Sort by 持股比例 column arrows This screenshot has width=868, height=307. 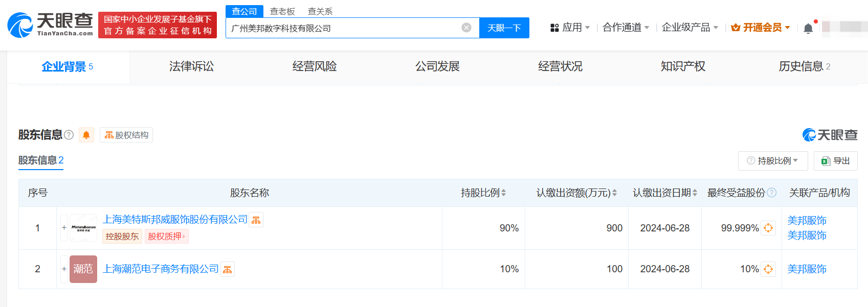point(504,193)
